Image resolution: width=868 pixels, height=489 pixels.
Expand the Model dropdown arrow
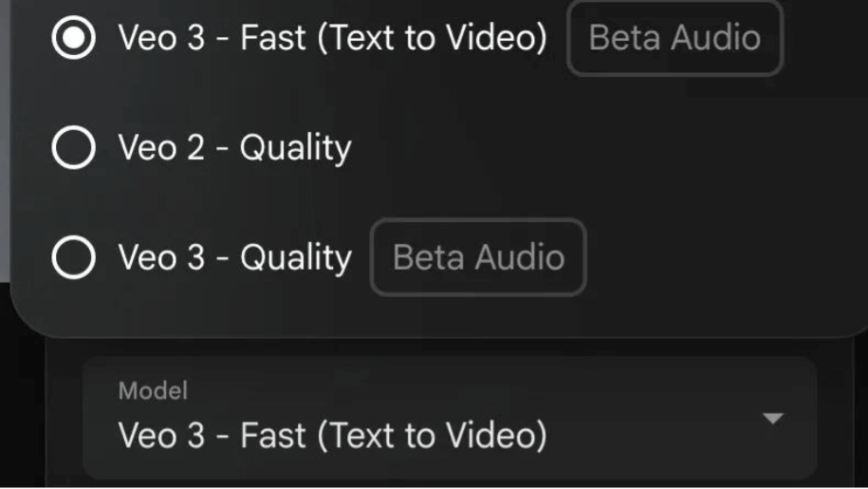(x=773, y=419)
